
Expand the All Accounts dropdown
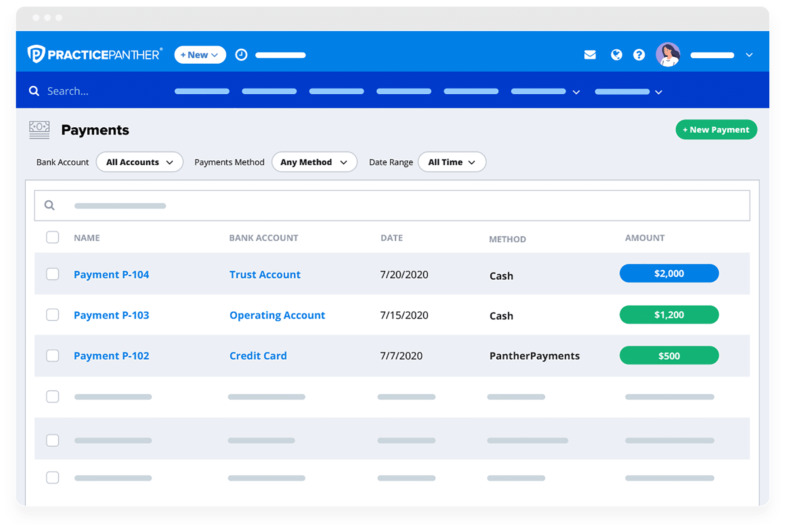(139, 162)
